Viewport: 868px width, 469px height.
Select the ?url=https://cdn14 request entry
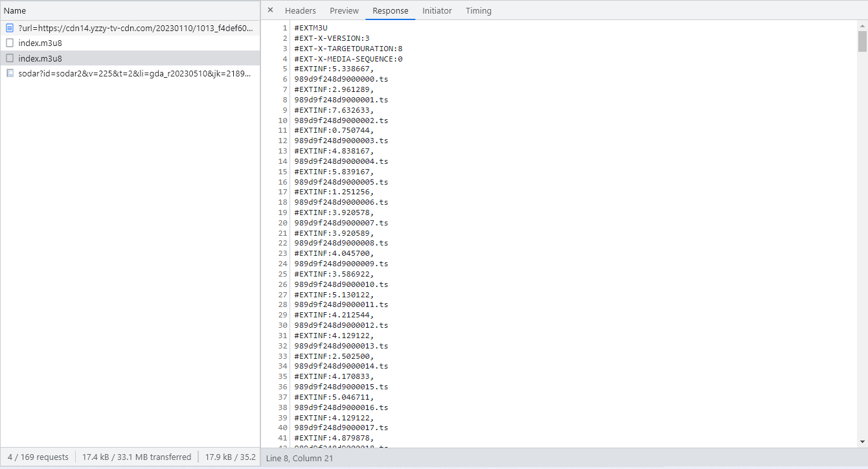click(136, 28)
